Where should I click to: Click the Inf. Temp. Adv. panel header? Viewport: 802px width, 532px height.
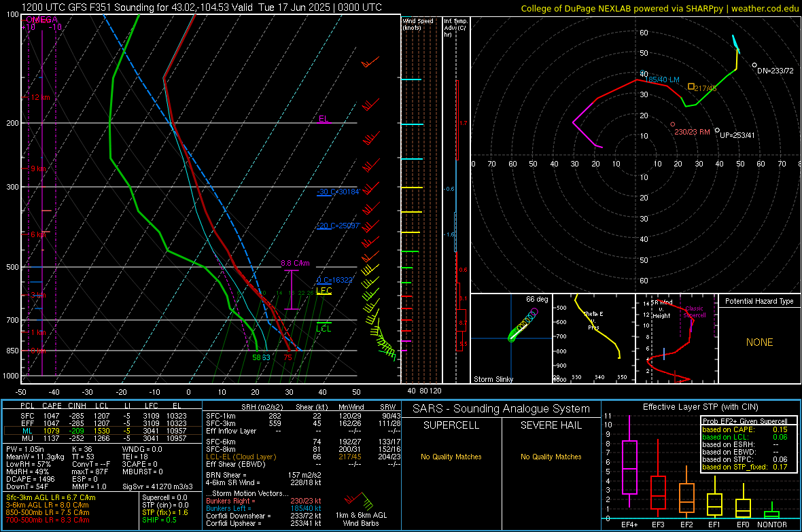pos(455,28)
